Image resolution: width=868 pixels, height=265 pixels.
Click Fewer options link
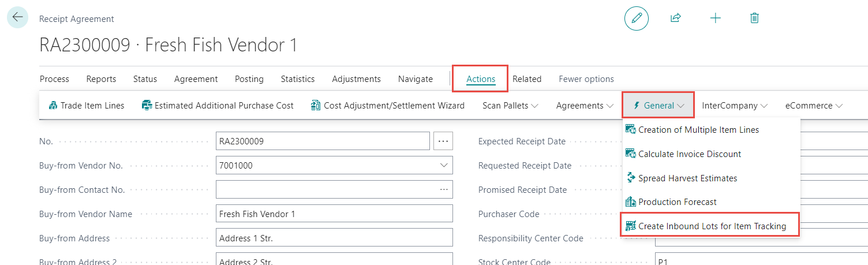pos(586,79)
